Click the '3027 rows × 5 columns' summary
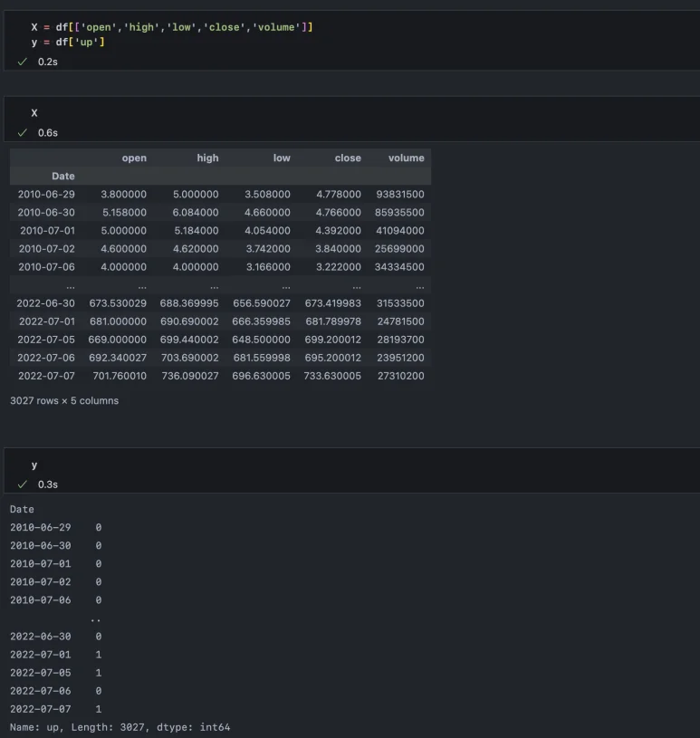 (64, 400)
